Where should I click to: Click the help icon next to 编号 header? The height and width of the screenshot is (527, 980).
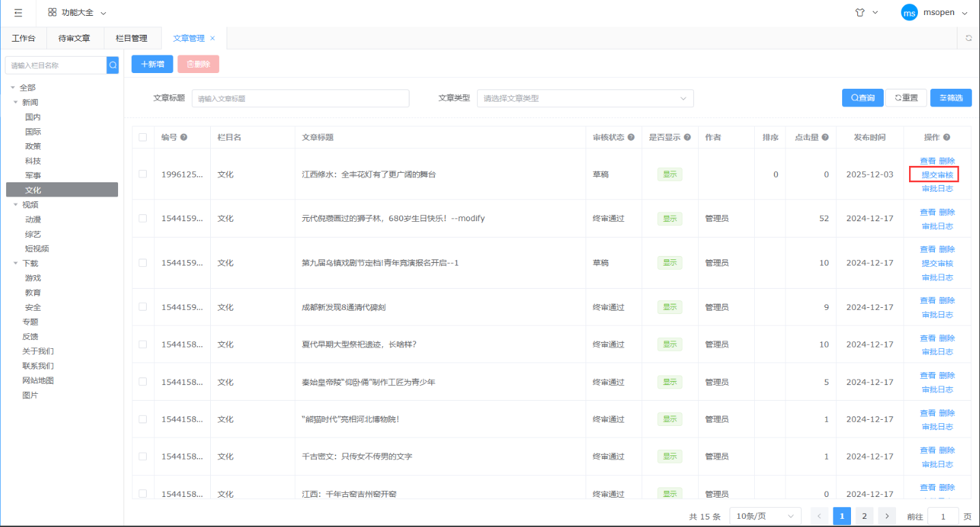(184, 137)
